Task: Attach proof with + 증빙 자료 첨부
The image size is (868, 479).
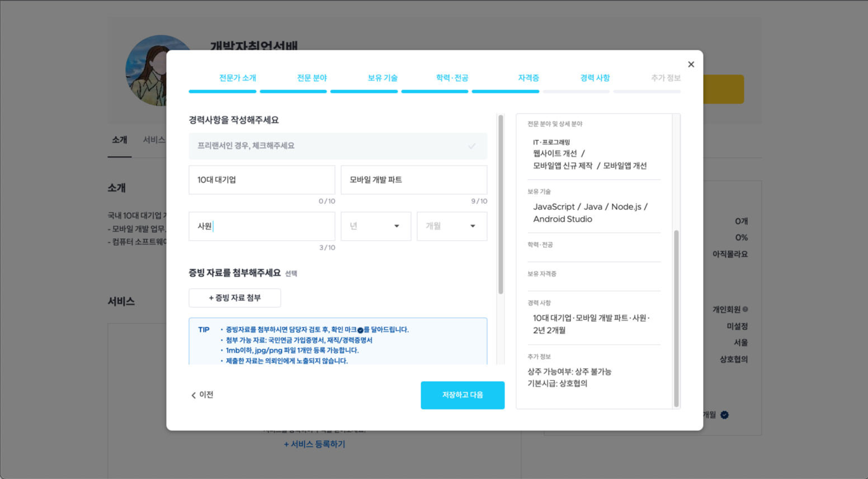Action: [x=235, y=298]
